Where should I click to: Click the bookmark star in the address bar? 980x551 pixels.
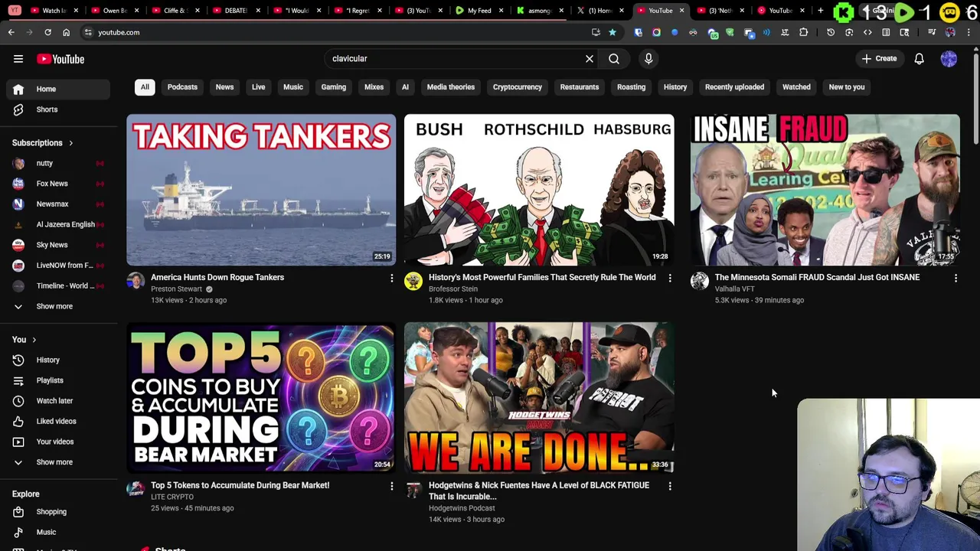coord(612,32)
